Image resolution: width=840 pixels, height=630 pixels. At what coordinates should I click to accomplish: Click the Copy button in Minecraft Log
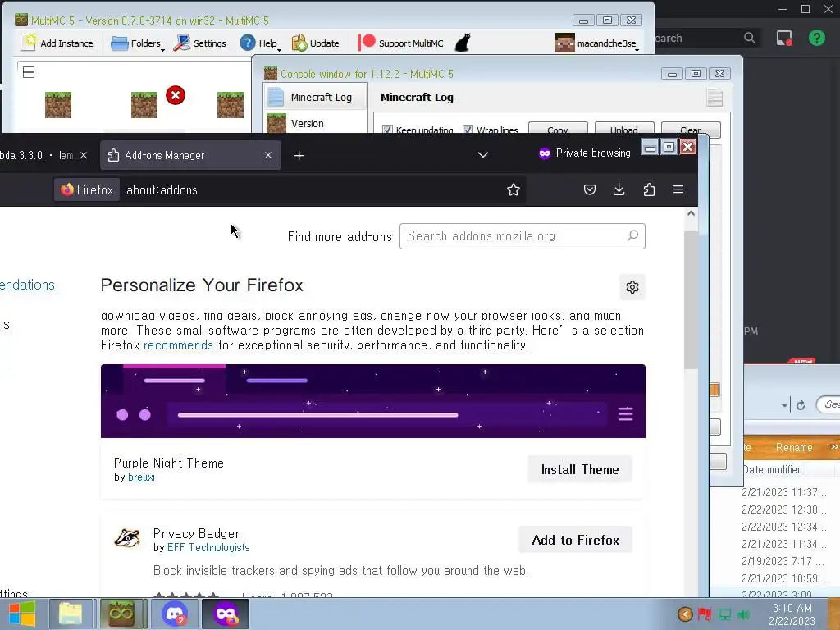[558, 129]
